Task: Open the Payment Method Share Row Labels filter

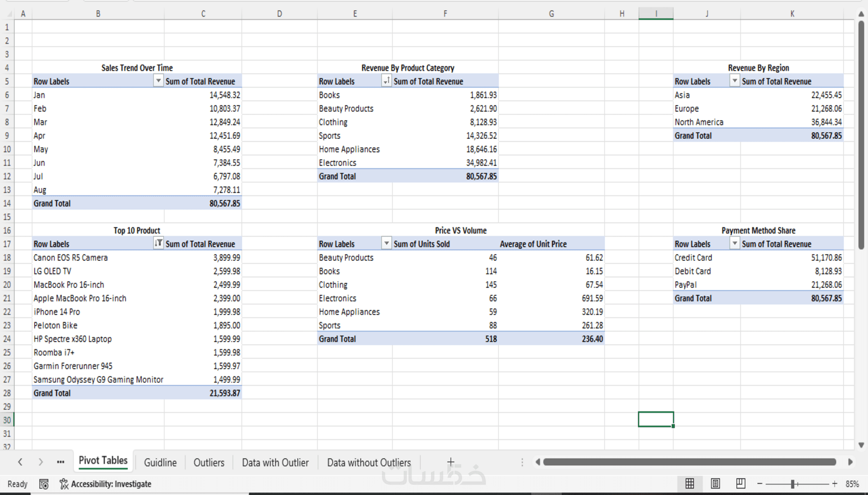Action: click(734, 243)
